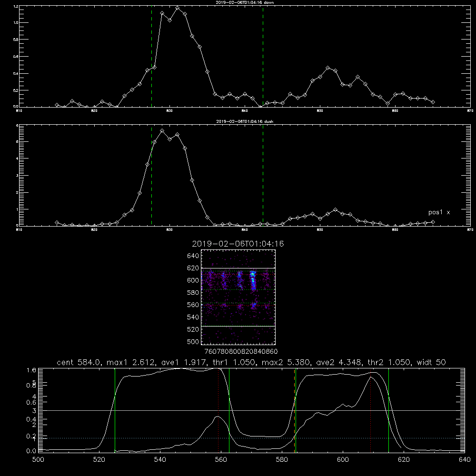The image size is (476, 476).
Task: Click the upper solid white line in spectral image
Action: tap(238, 268)
